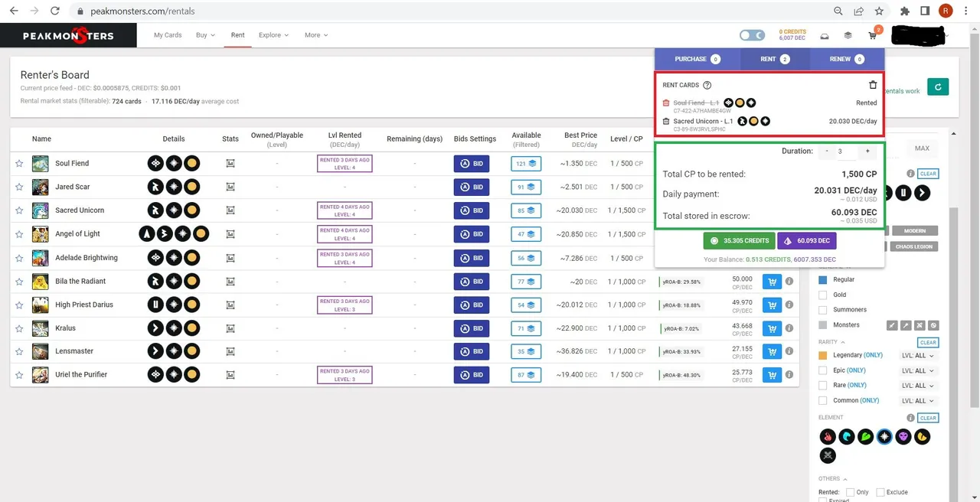
Task: Enable the Gold foil checkbox
Action: [823, 295]
